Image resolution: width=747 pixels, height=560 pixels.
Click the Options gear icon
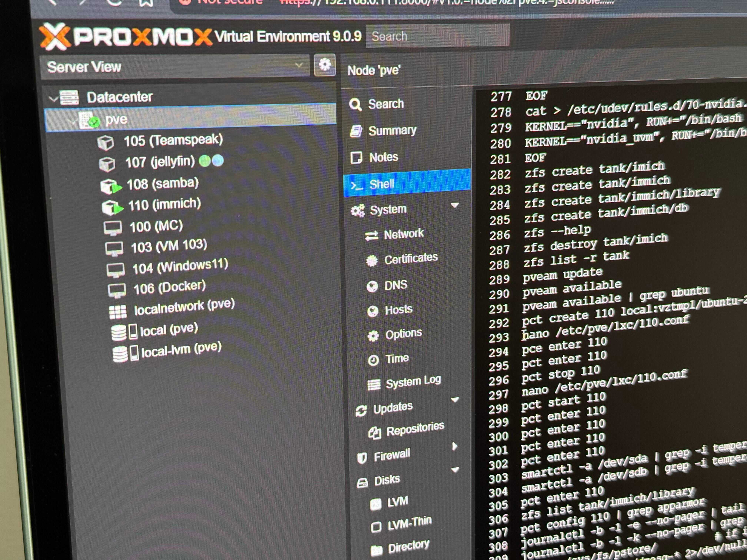373,336
